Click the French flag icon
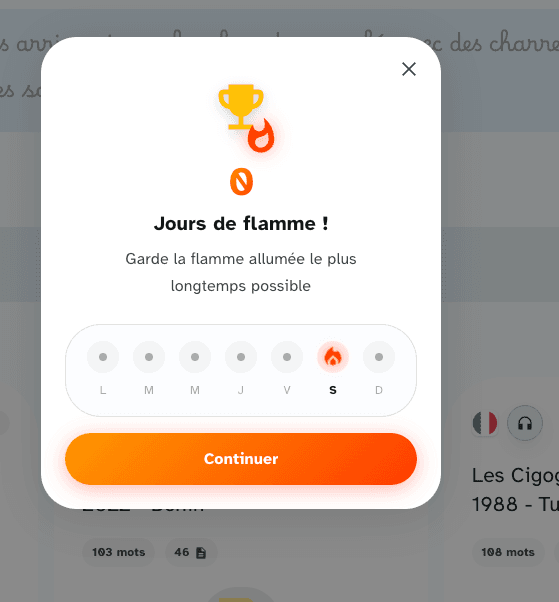 (485, 423)
